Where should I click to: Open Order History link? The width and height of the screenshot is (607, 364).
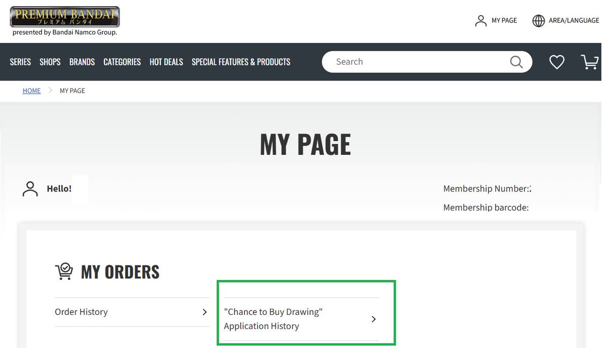pyautogui.click(x=132, y=312)
